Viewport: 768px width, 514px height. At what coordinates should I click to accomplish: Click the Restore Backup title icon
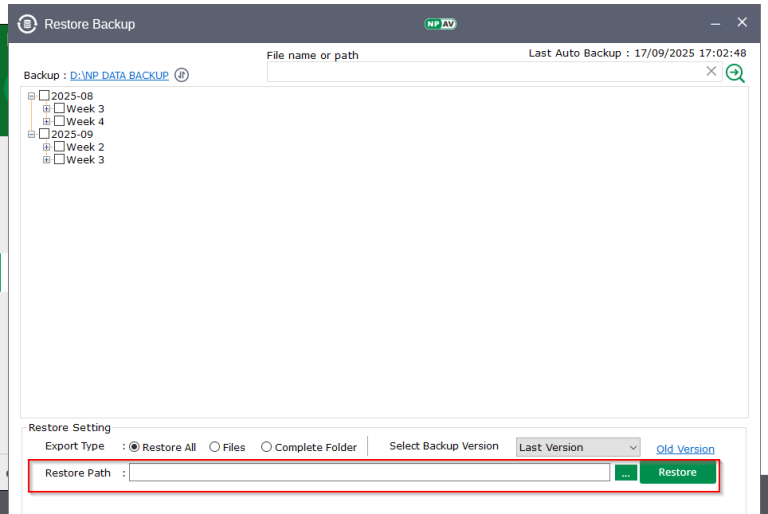pyautogui.click(x=27, y=24)
